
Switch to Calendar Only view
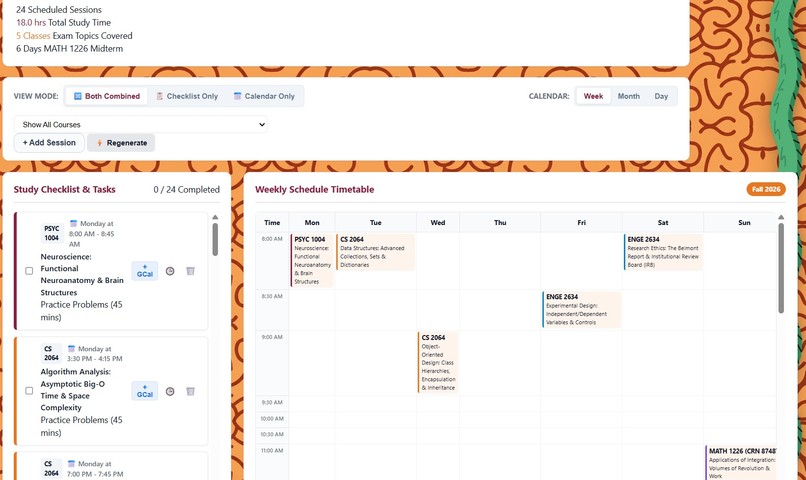(x=264, y=96)
